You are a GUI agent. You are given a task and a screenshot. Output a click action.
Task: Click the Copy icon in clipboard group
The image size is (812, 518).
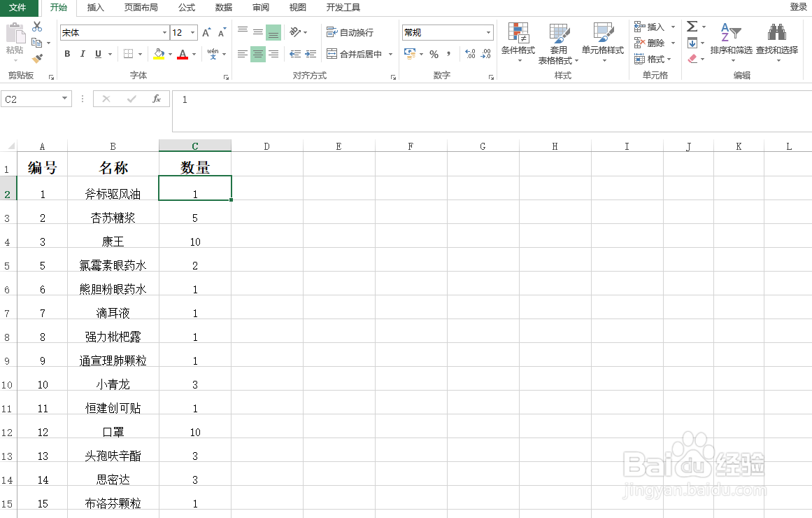pyautogui.click(x=36, y=43)
